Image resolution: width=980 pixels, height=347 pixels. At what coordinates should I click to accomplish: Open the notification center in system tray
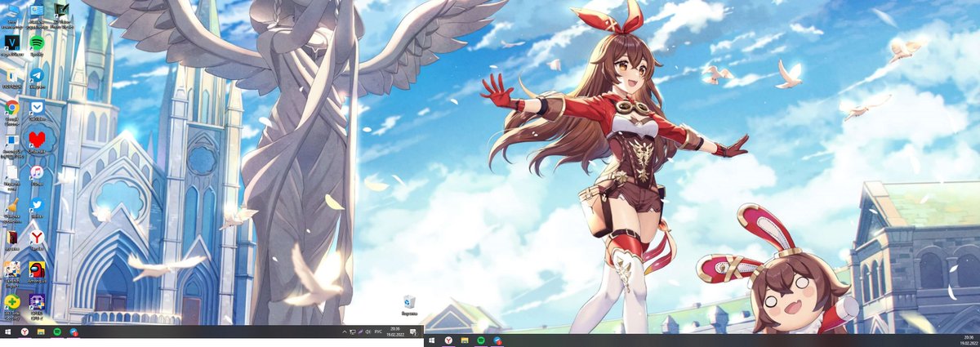[413, 332]
